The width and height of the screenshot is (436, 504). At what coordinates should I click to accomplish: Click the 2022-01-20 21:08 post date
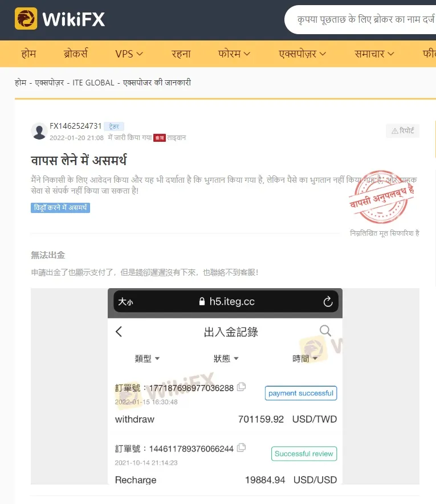pyautogui.click(x=76, y=138)
